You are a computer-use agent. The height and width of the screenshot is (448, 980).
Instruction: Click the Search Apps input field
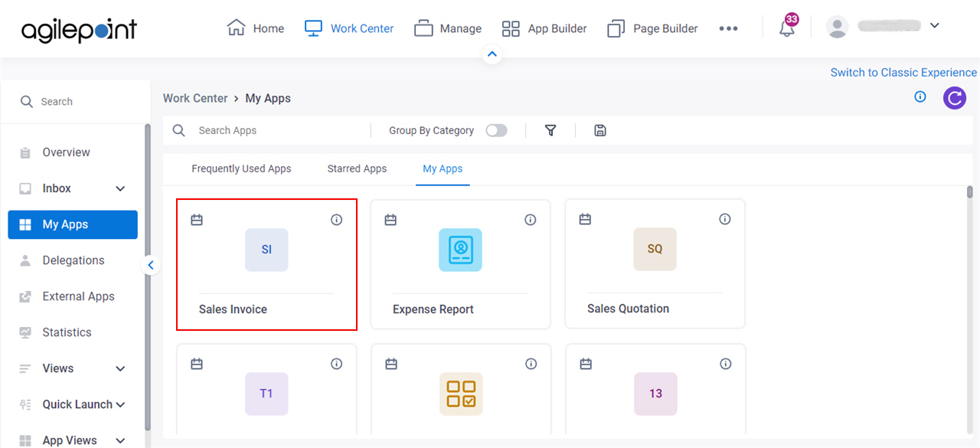tap(276, 130)
